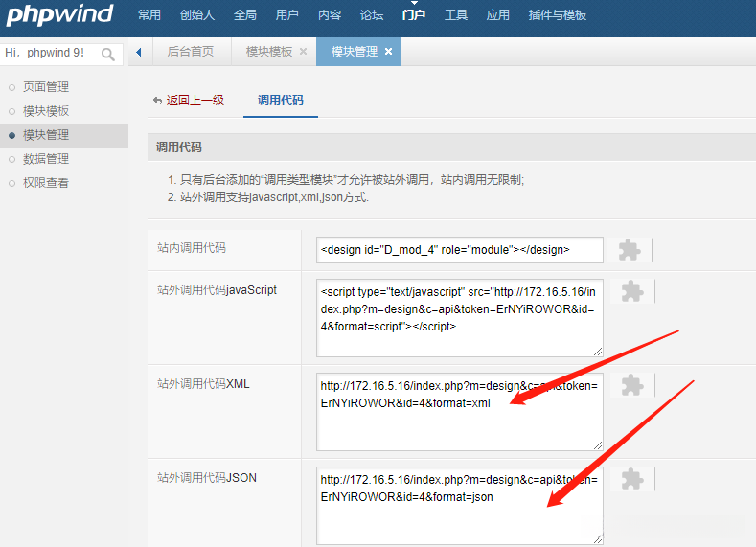Viewport: 756px width, 547px height.
Task: Switch to the 后台首页 tab
Action: tap(191, 51)
